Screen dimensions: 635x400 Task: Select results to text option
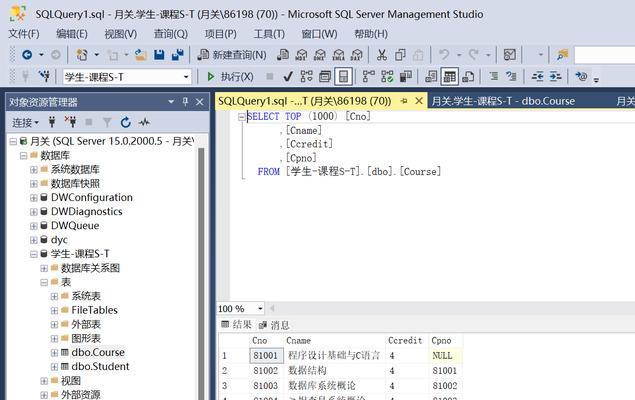[431, 77]
